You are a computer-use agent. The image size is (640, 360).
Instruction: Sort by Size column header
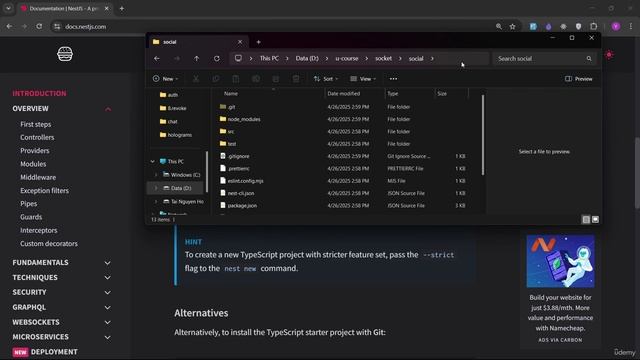pos(442,93)
